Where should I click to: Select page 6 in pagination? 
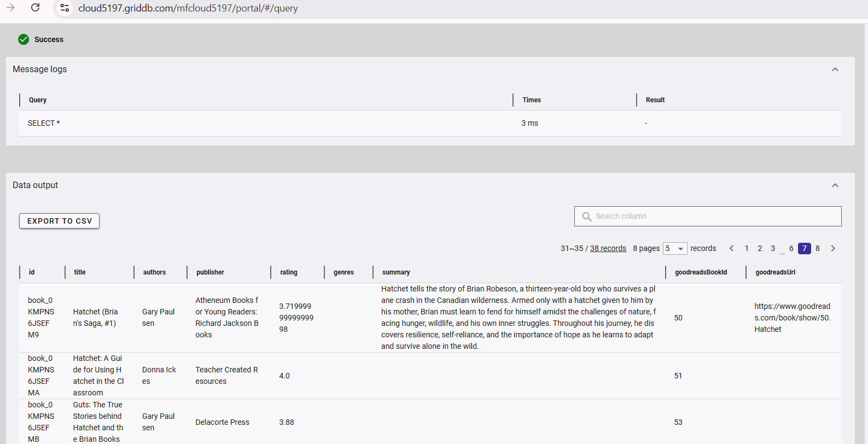tap(791, 248)
